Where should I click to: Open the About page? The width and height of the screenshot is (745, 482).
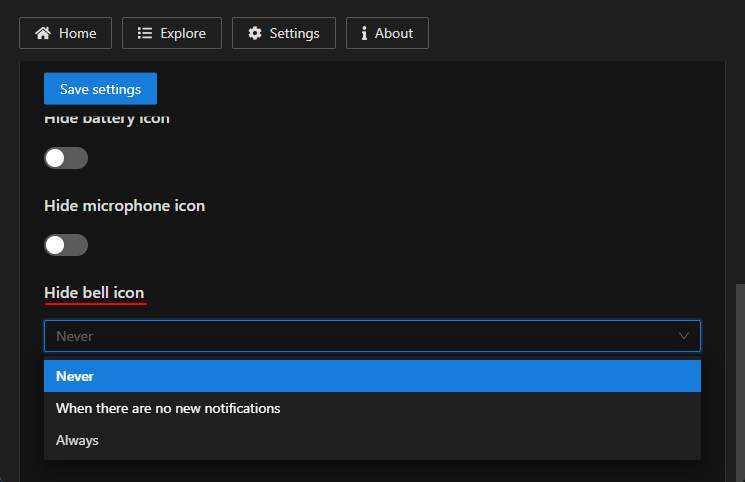(387, 33)
